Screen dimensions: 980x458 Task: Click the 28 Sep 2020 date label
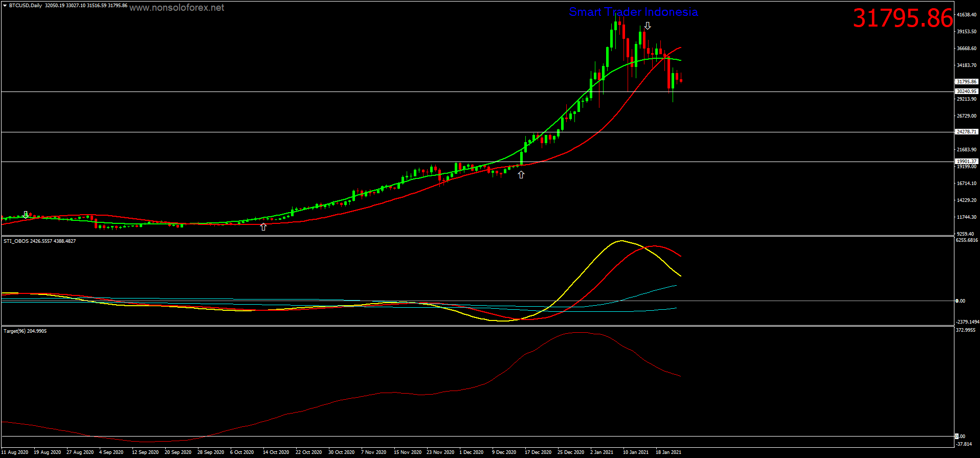pos(211,452)
